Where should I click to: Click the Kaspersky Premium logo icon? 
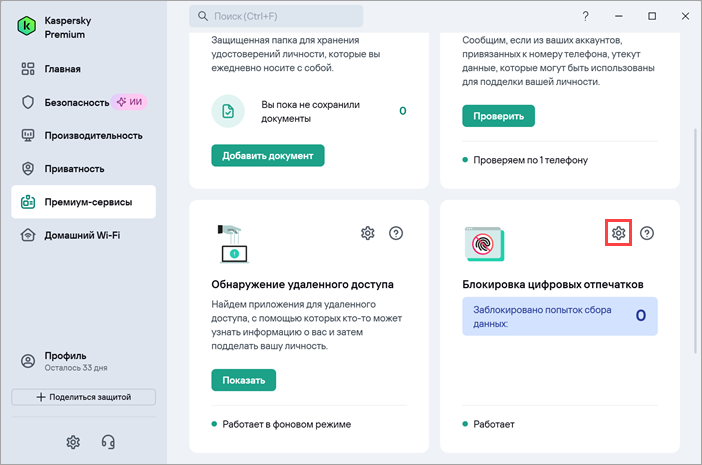click(x=27, y=26)
